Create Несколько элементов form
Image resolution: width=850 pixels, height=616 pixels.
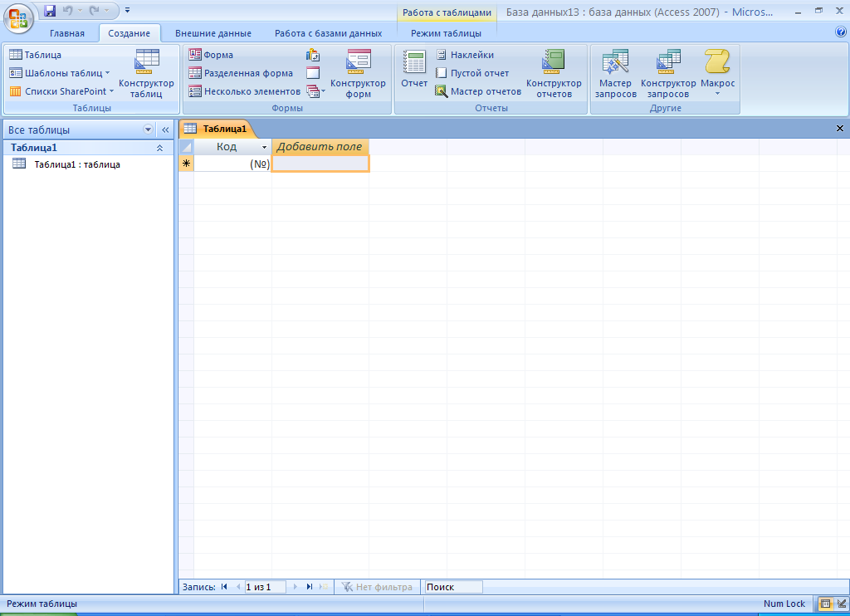[245, 91]
